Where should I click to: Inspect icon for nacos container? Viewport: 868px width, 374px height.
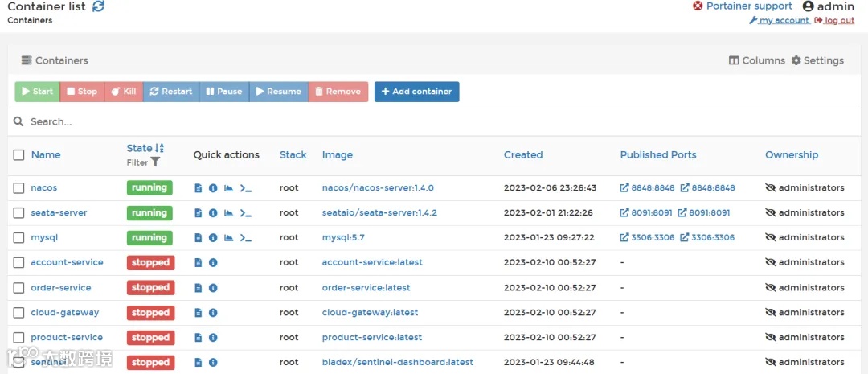point(213,188)
